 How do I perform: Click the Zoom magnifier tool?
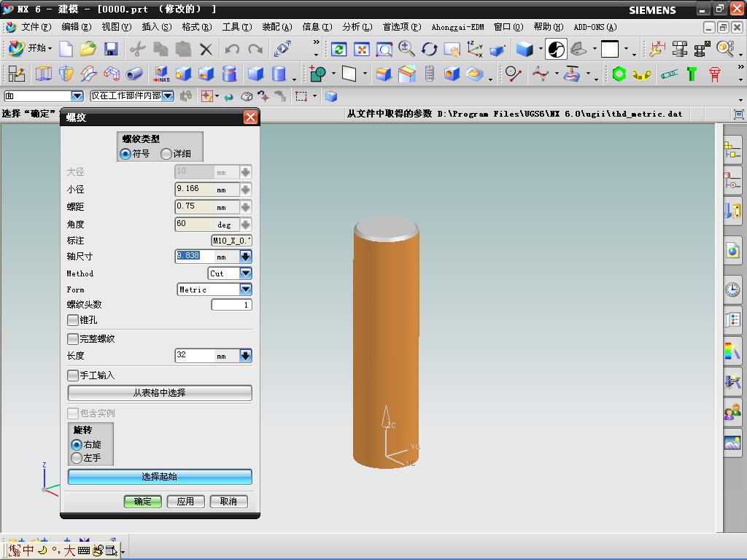407,49
